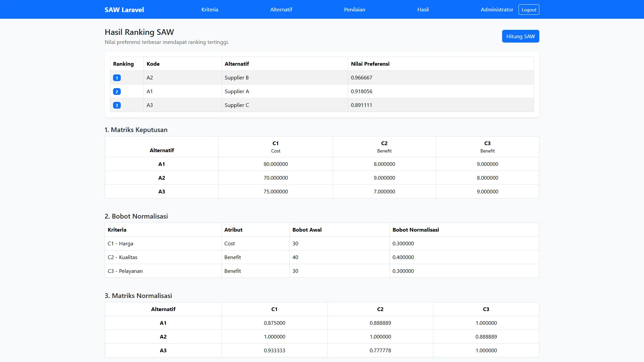Click preference value 0.966667
Screen dimensions: 644x362
point(361,77)
